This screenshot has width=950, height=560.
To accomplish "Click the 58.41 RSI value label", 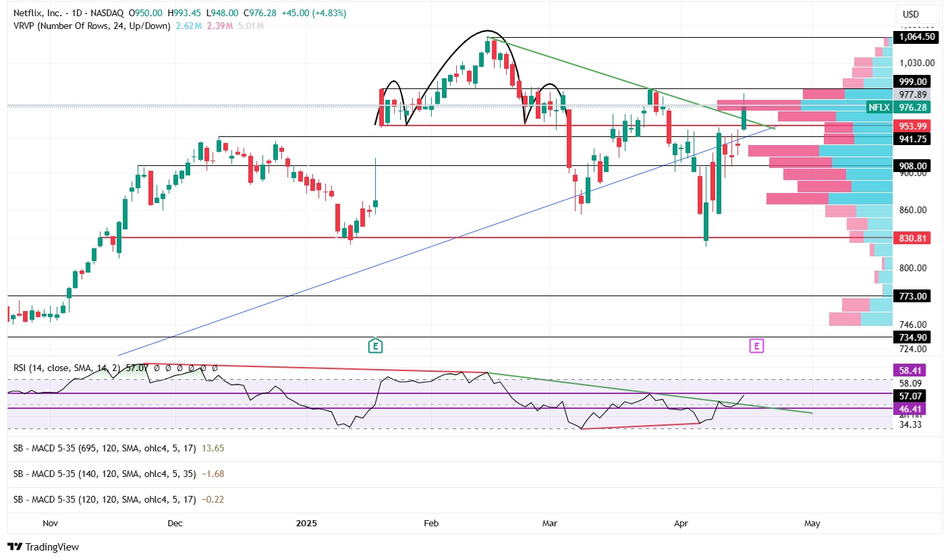I will point(910,370).
